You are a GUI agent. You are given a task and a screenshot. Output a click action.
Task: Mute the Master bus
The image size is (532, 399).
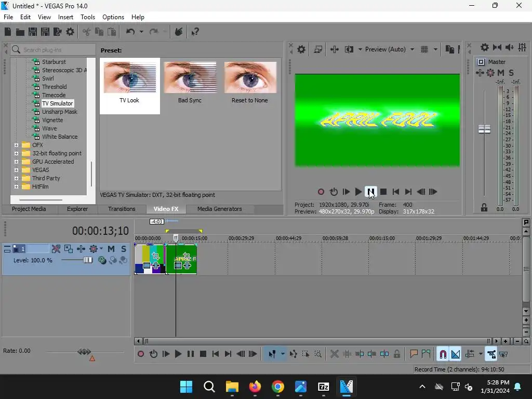pos(501,73)
